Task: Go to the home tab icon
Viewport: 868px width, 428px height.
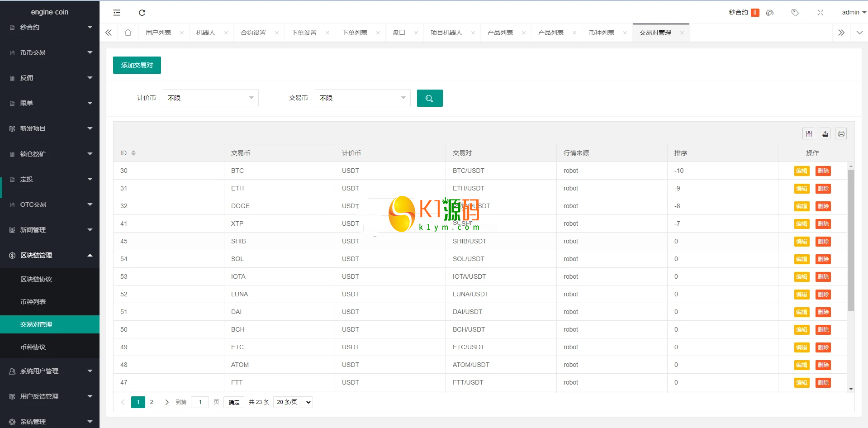Action: click(x=128, y=33)
